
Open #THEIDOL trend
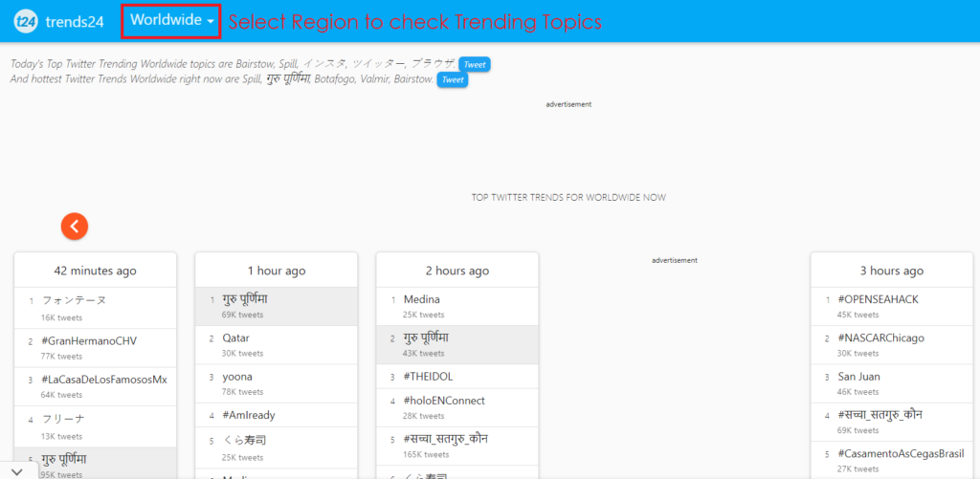pos(428,377)
